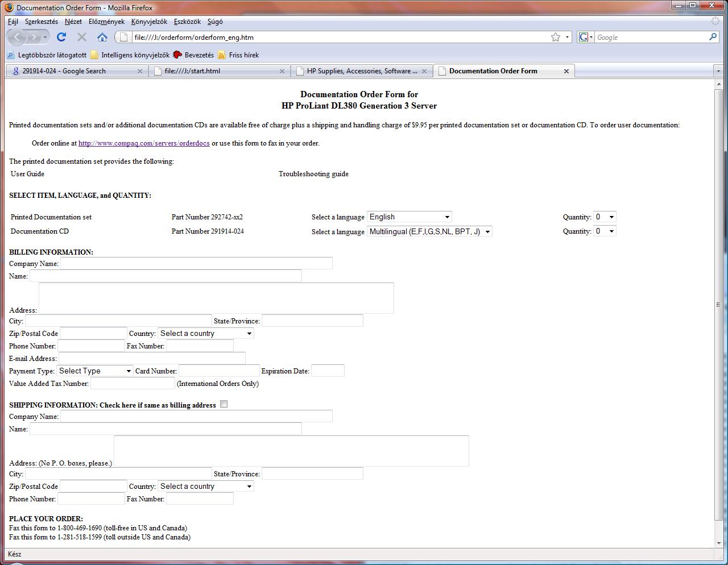This screenshot has height=565, width=728.
Task: Expand the Documentation CD quantity dropdown
Action: pos(605,231)
